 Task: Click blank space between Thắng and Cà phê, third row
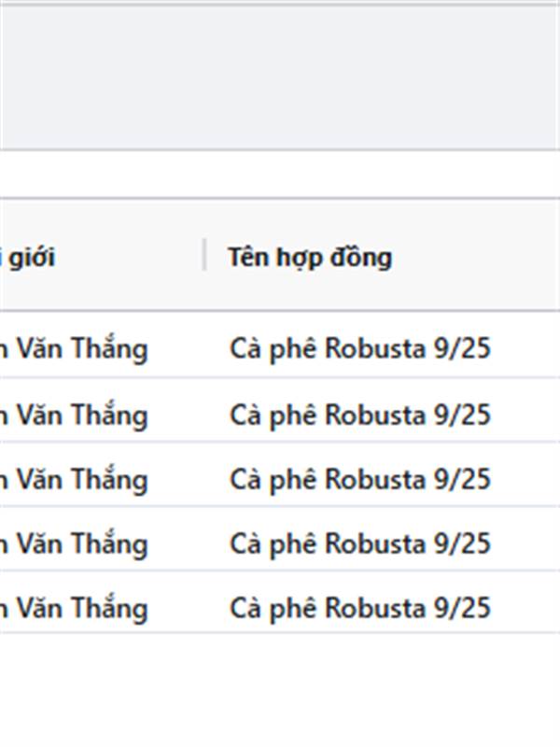[x=189, y=479]
